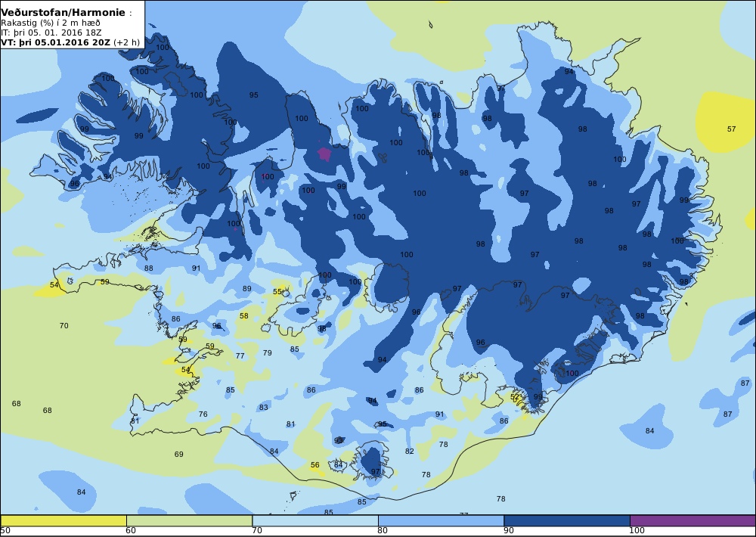Click the light blue 70–80 legend band
The width and height of the screenshot is (756, 537).
pos(315,520)
